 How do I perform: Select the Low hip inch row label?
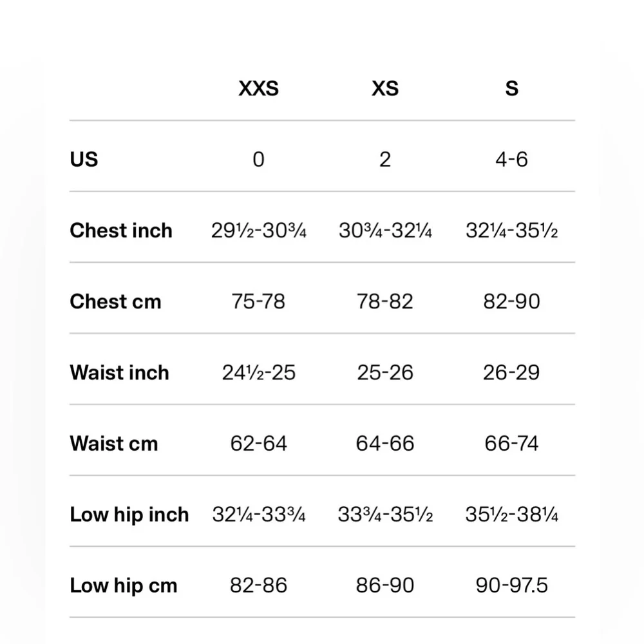point(129,515)
